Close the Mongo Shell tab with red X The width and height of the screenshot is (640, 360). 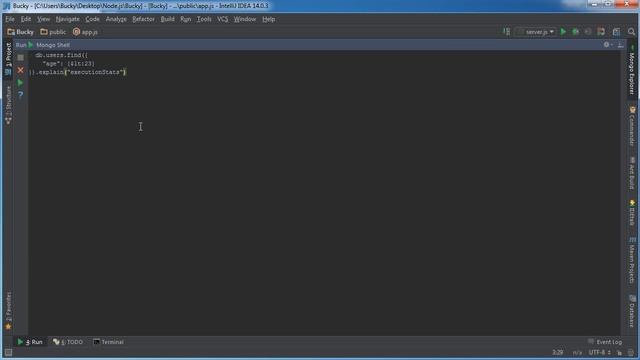20,70
